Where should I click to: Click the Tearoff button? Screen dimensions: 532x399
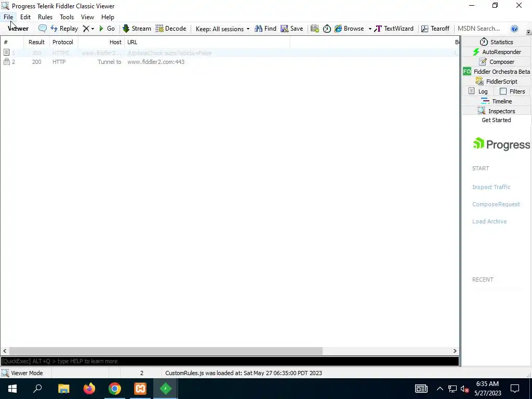[435, 29]
